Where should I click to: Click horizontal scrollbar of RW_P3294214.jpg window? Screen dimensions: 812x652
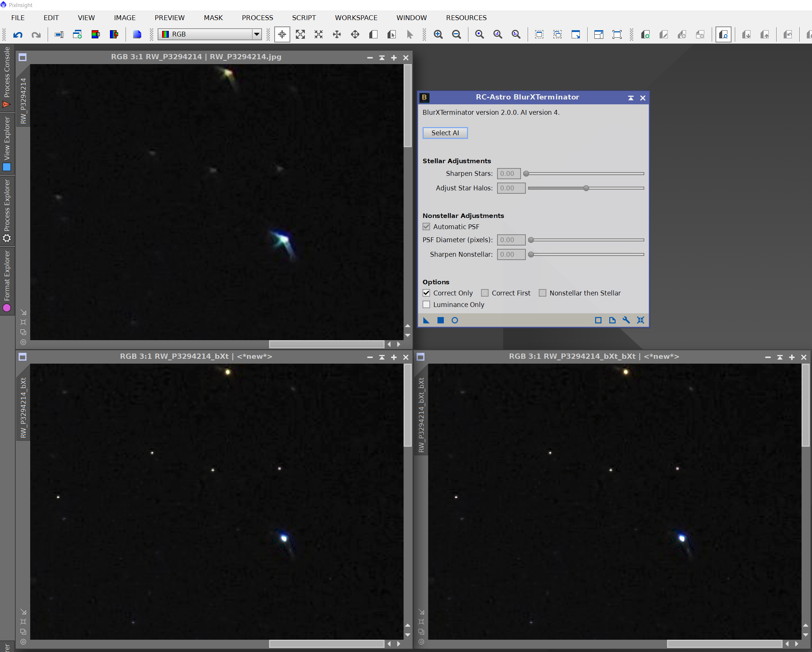[326, 344]
